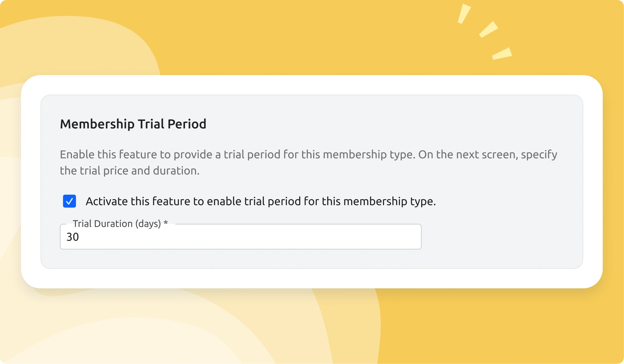The width and height of the screenshot is (624, 364).
Task: Click the middle sparkle ray decoration
Action: 489,29
